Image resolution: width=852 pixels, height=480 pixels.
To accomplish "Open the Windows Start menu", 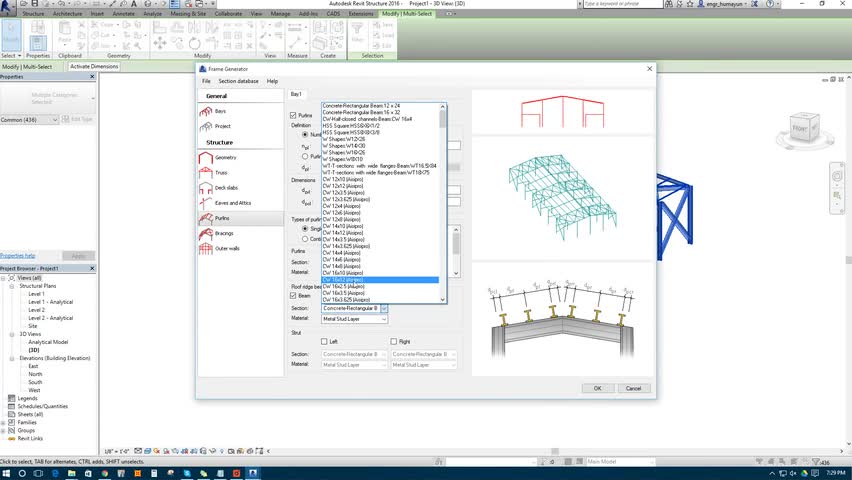I will (6, 473).
